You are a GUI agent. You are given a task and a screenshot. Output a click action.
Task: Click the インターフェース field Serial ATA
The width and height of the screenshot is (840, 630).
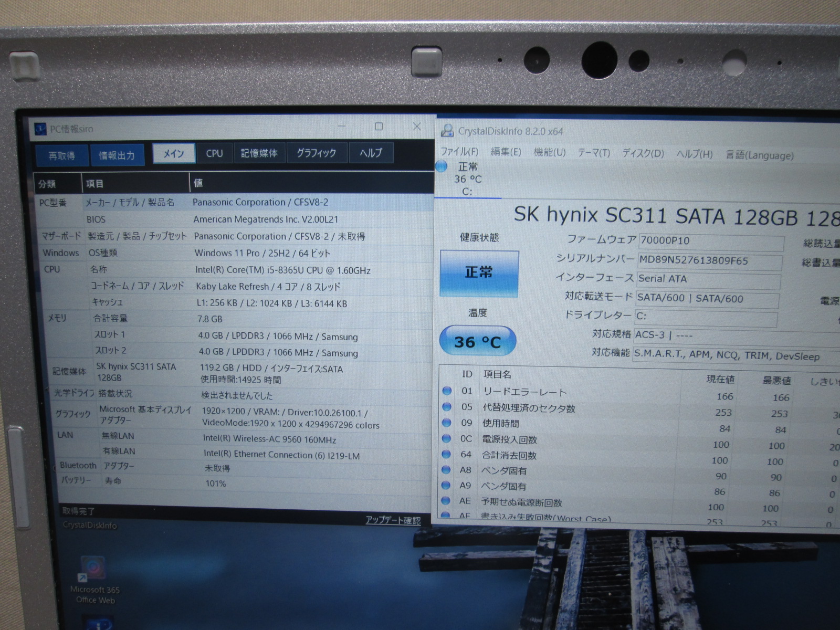click(x=708, y=279)
